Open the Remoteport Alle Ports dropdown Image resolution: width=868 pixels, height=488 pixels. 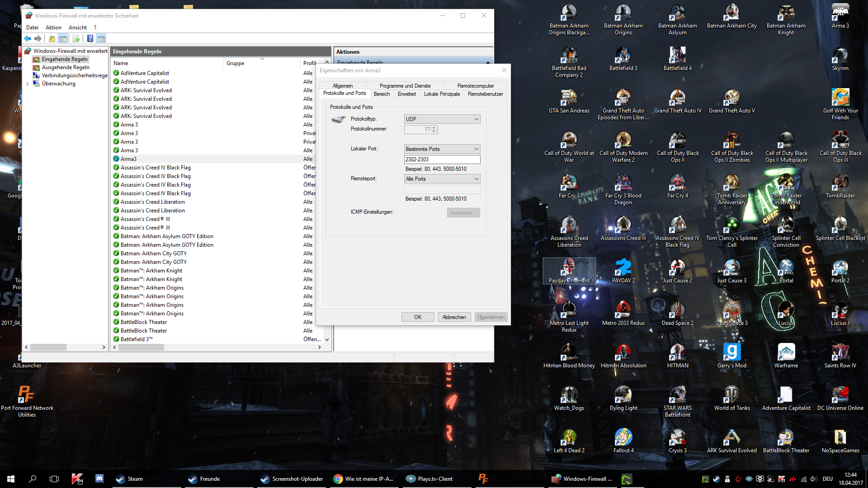point(442,179)
